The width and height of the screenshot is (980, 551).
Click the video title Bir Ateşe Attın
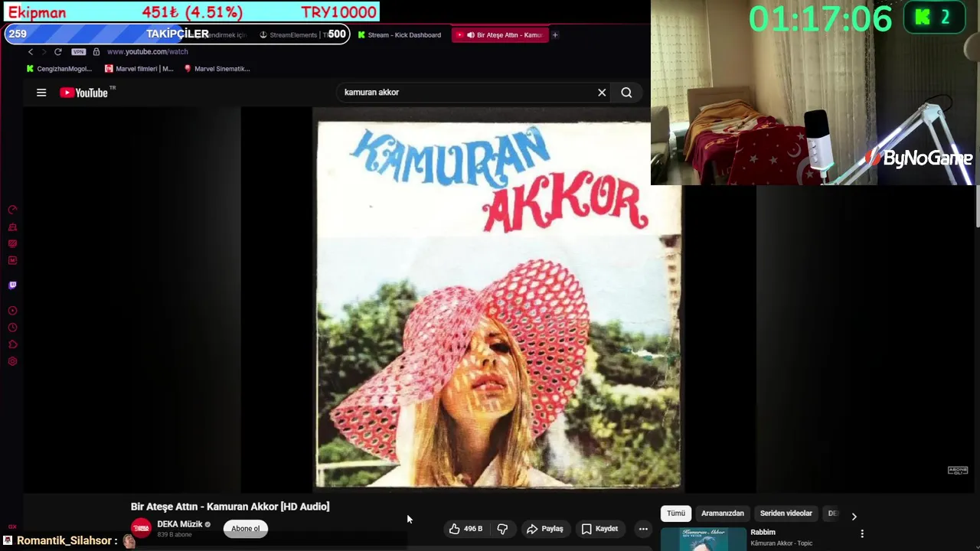230,507
